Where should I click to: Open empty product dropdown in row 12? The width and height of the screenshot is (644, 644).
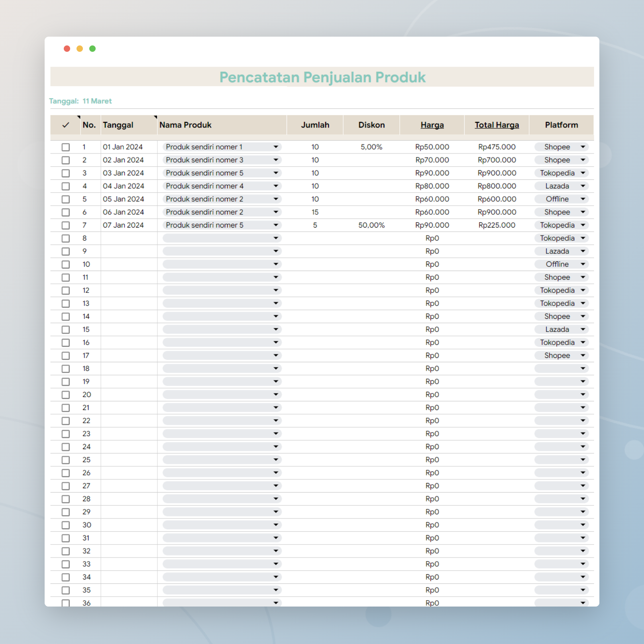[x=222, y=291]
